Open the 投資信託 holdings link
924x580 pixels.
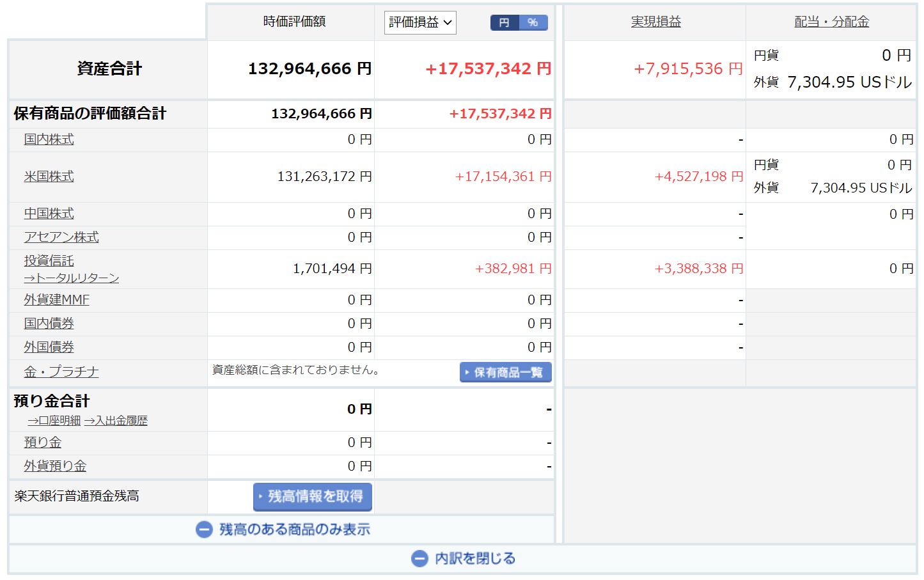(49, 261)
